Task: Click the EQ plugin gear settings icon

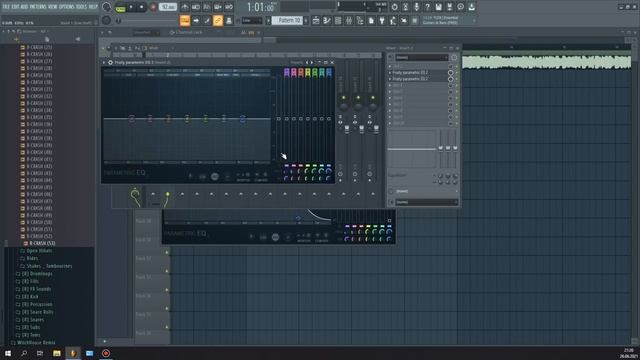Action: click(110, 62)
